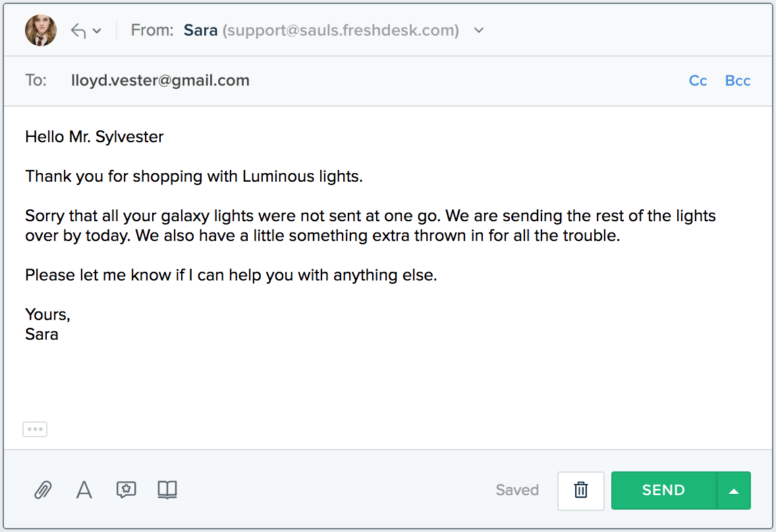
Task: Click the paperclip attach file icon
Action: pyautogui.click(x=43, y=489)
